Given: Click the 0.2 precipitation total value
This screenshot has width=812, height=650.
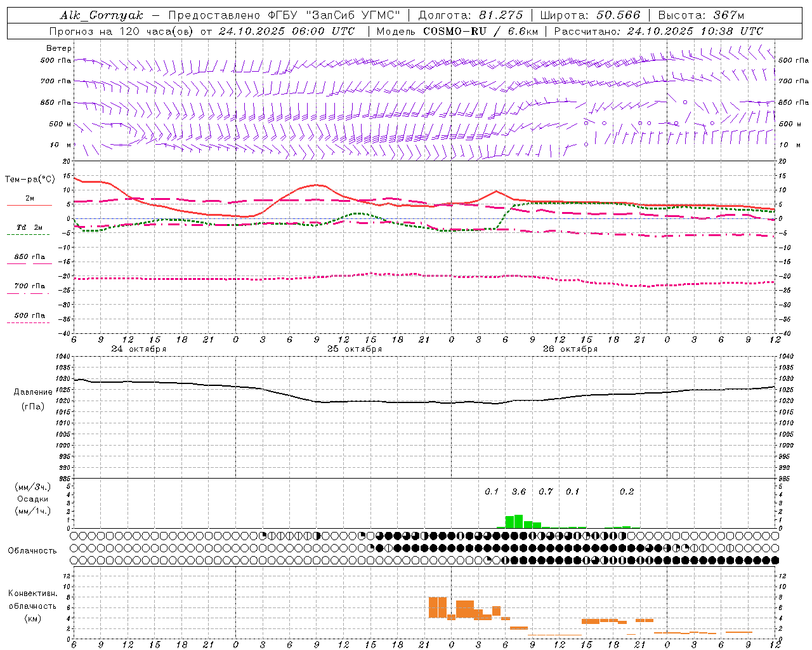Looking at the screenshot, I should [627, 491].
